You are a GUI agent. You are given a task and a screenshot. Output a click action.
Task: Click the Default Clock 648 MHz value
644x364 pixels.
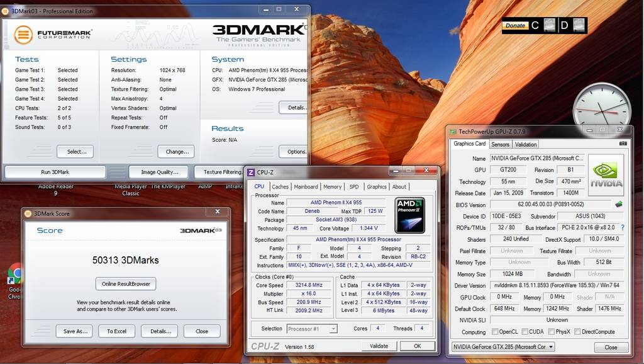[504, 309]
